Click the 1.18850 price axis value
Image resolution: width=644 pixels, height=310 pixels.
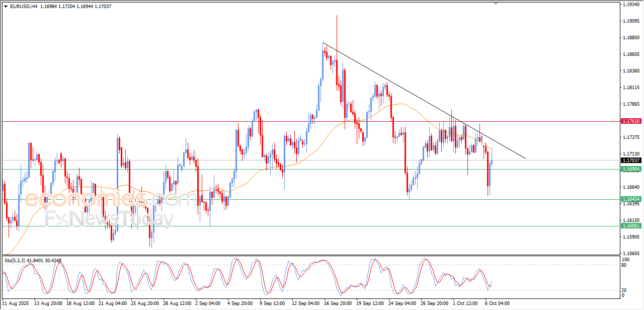pos(631,38)
